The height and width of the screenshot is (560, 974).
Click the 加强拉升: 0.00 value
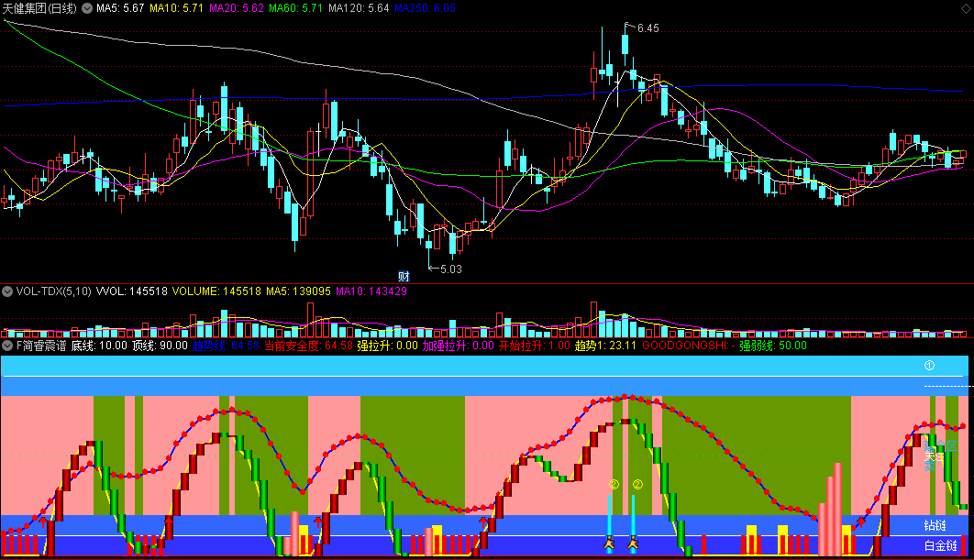coord(459,346)
